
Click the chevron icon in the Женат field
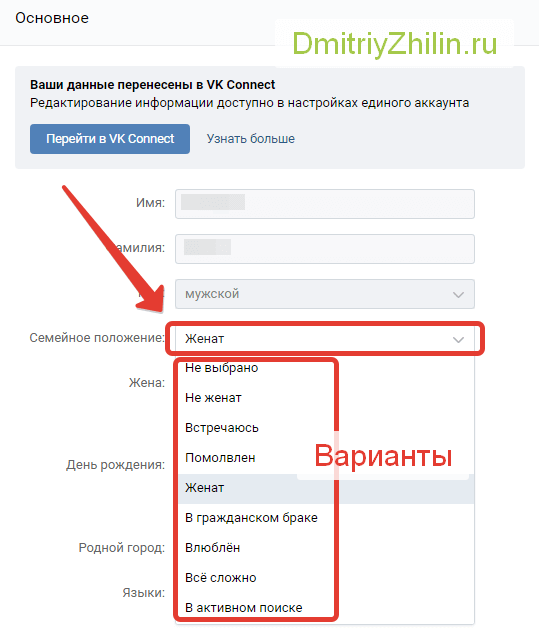coord(458,340)
